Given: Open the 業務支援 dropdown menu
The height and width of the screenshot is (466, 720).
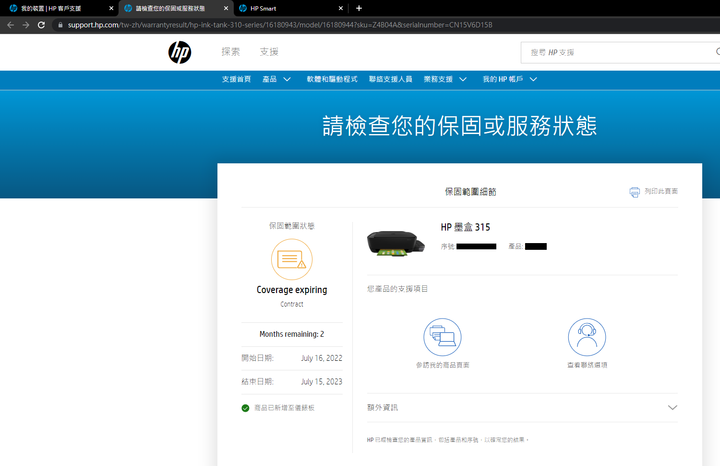Looking at the screenshot, I should pos(445,79).
